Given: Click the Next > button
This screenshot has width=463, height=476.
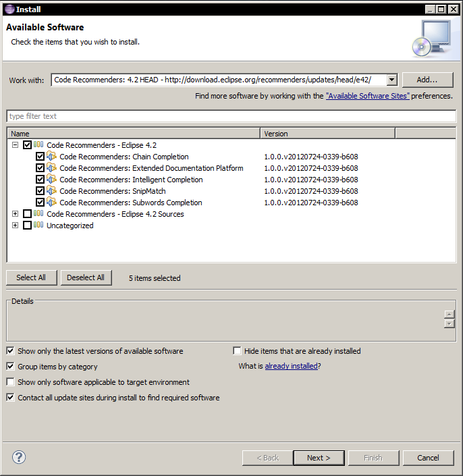Looking at the screenshot, I should pyautogui.click(x=319, y=458).
